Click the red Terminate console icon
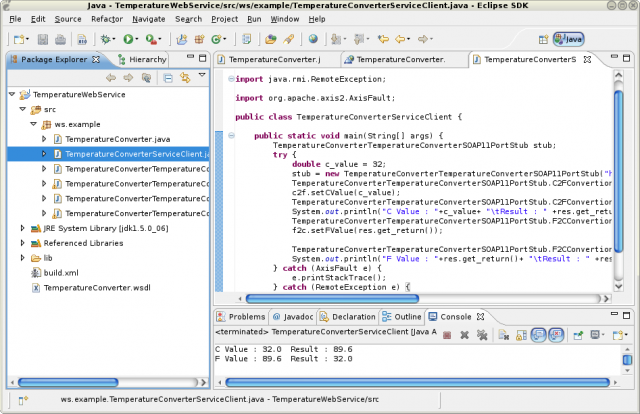This screenshot has width=640, height=414. [447, 335]
